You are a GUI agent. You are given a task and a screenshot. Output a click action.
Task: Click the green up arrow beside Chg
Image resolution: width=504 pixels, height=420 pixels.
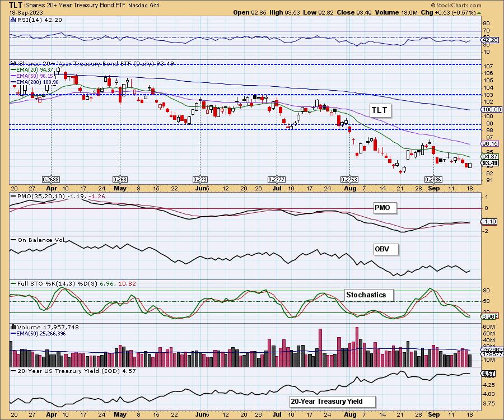[x=479, y=13]
